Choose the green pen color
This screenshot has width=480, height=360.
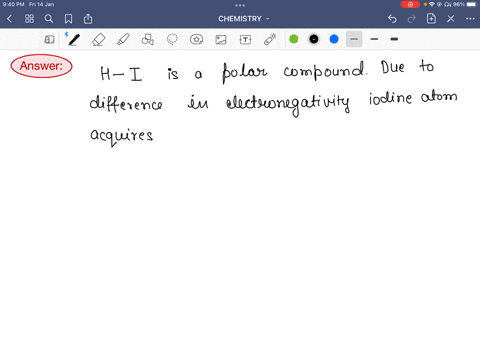(294, 39)
